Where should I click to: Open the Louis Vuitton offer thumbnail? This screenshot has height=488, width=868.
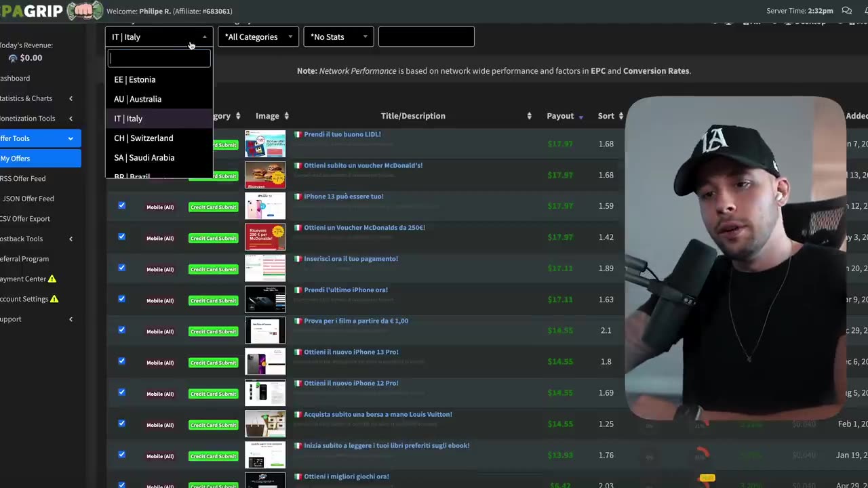[265, 424]
